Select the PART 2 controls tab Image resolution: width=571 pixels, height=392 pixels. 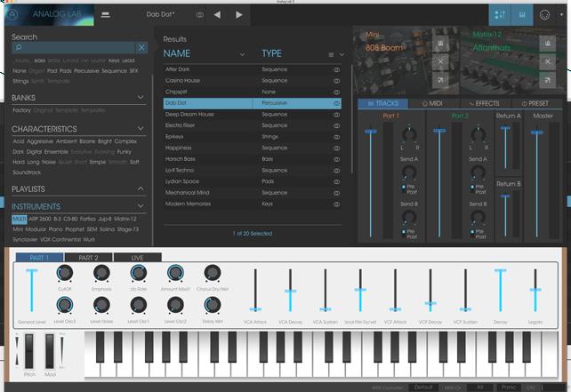(x=88, y=258)
